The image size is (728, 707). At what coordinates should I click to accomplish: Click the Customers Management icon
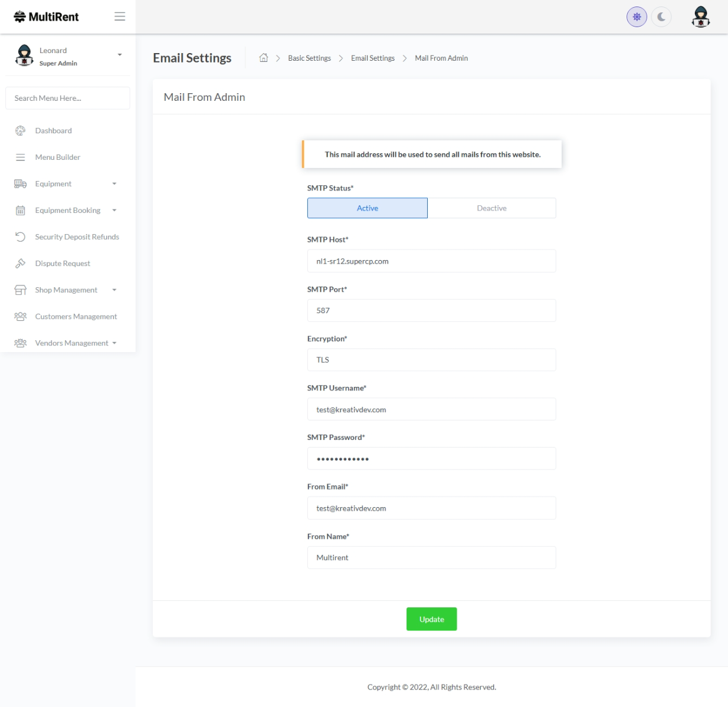tap(21, 317)
